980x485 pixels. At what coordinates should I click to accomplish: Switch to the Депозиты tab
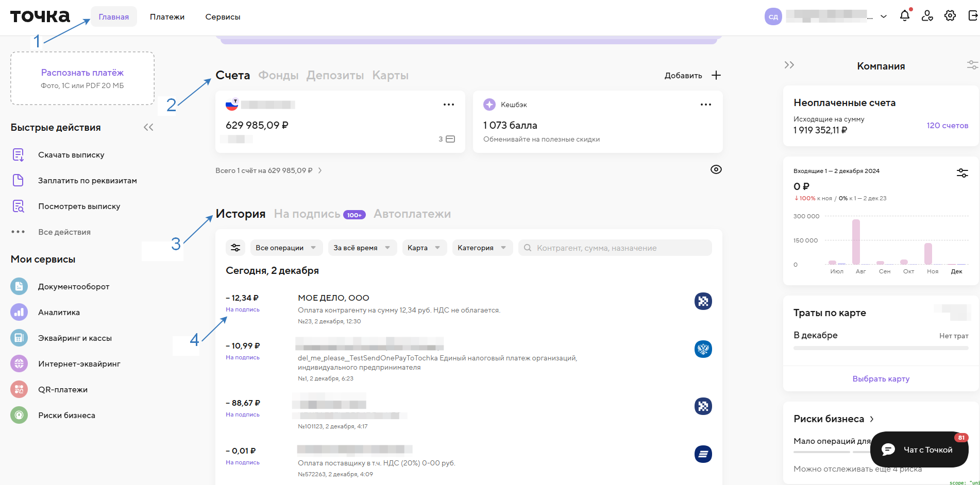click(335, 75)
